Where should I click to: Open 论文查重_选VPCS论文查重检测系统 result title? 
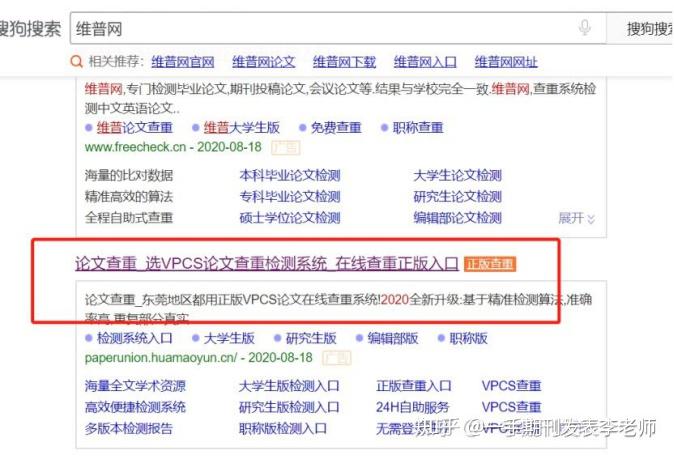(x=267, y=263)
